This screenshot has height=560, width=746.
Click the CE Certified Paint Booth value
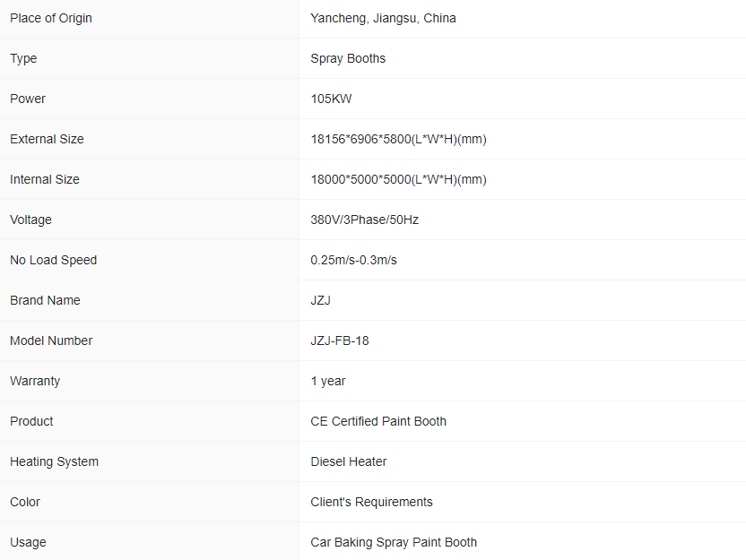click(x=378, y=421)
